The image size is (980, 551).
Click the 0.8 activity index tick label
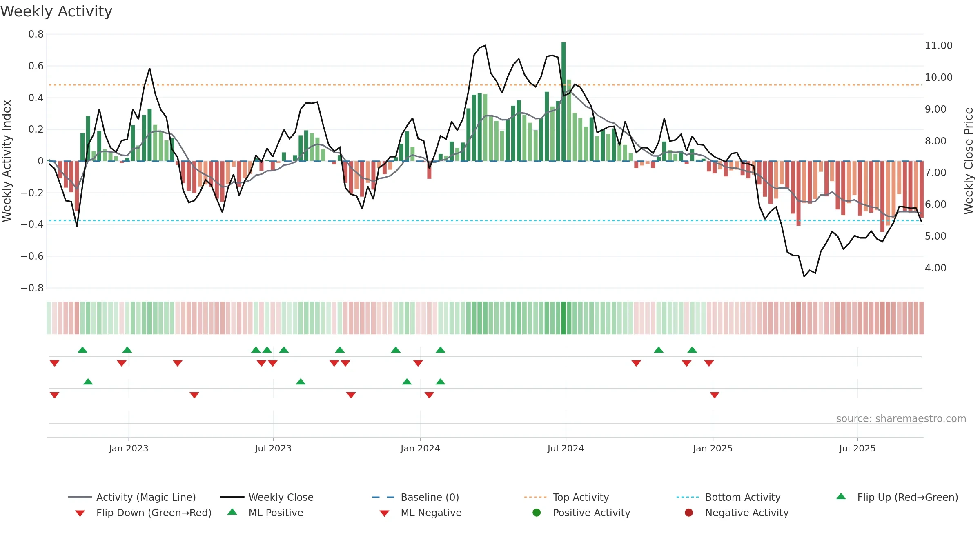point(36,34)
